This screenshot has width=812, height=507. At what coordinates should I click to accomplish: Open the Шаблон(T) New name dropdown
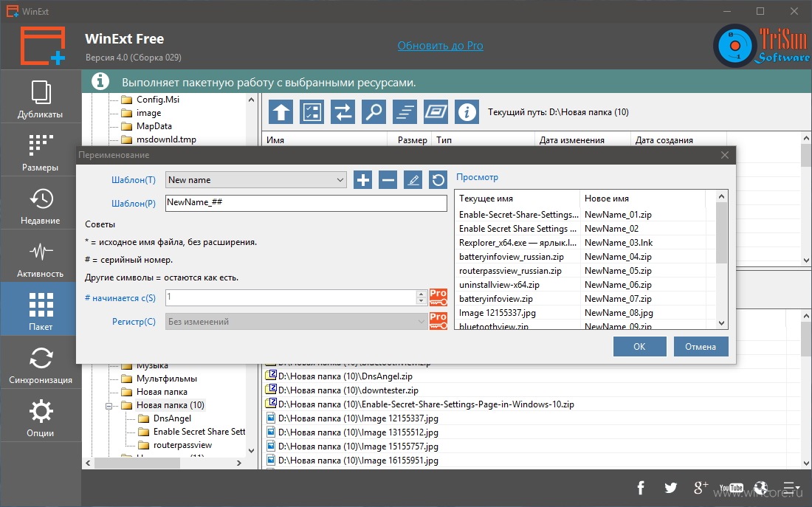click(256, 180)
